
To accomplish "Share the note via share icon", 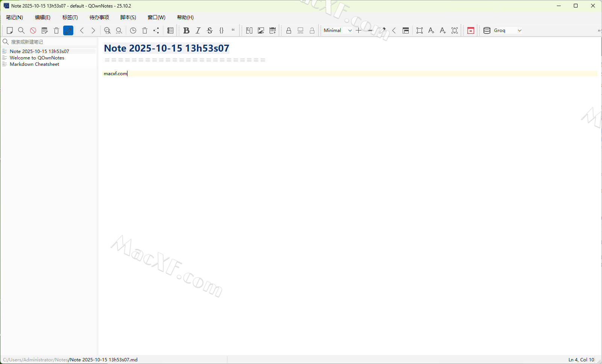I will coord(156,30).
